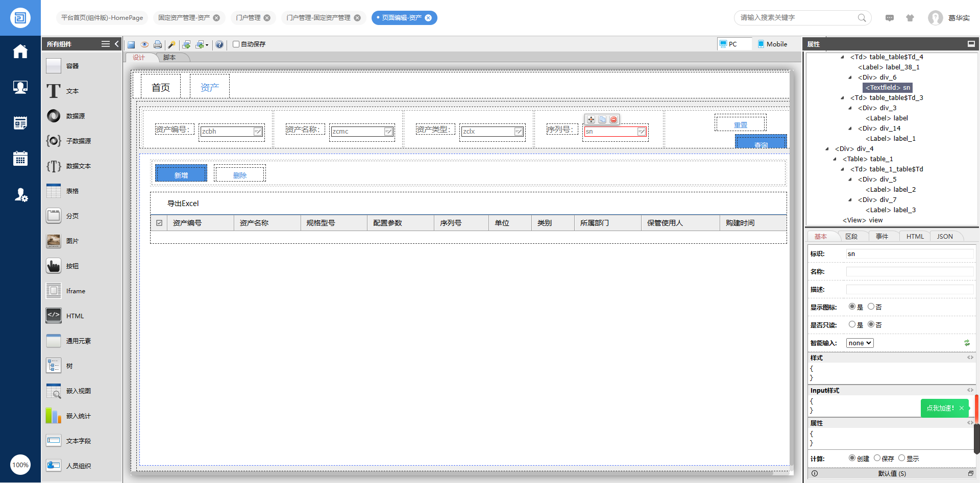Click the home icon in left sidebar
980x483 pixels.
tap(20, 52)
